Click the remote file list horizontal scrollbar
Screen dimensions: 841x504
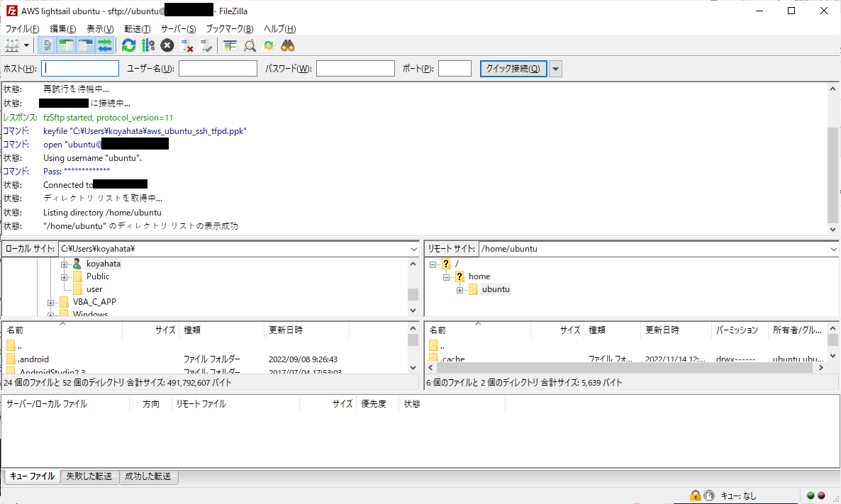[626, 367]
